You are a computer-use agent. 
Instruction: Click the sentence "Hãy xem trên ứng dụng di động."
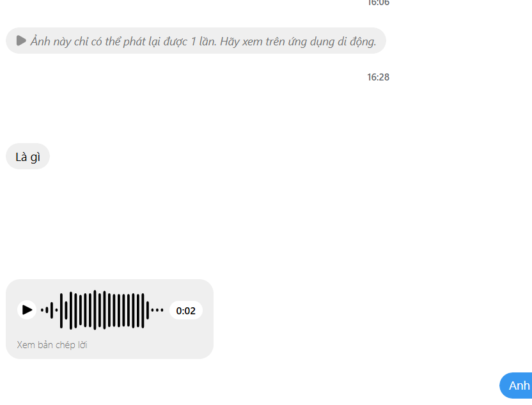298,42
